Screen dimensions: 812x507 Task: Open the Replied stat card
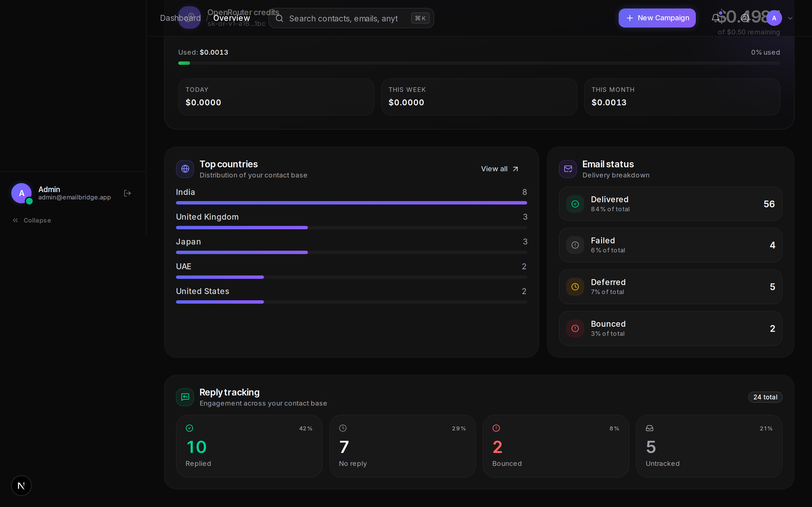[x=249, y=446]
